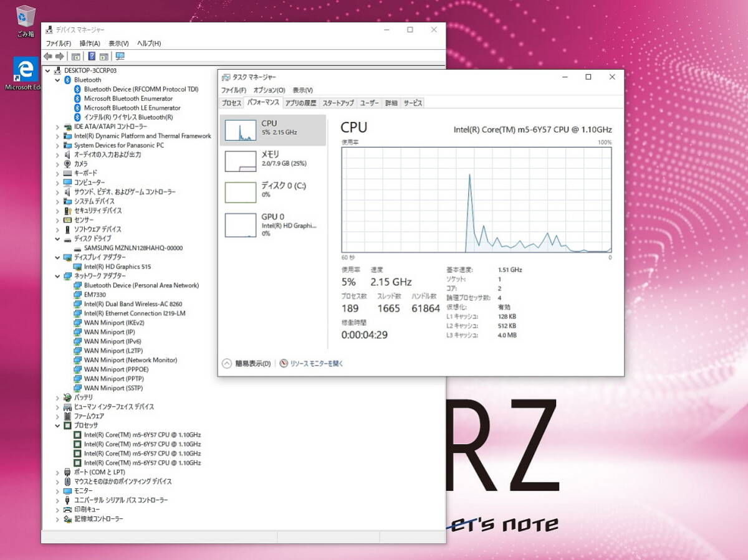Open the リソース モニターを開く link

click(x=312, y=364)
